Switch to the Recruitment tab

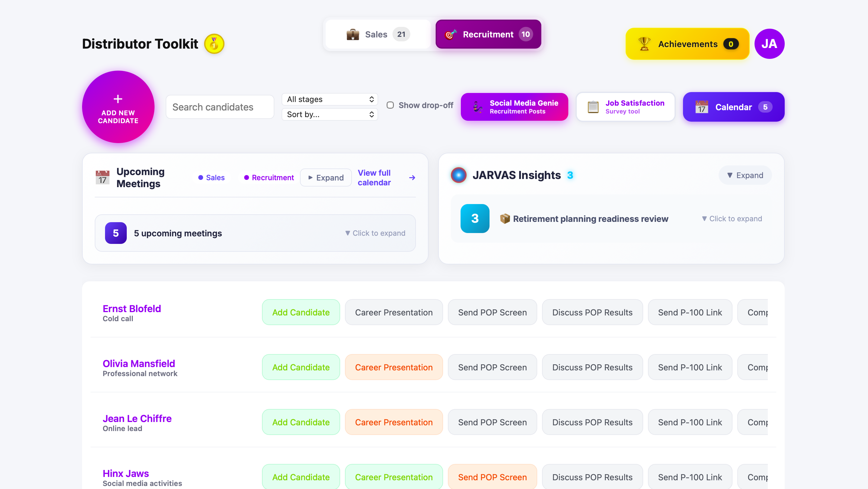488,34
